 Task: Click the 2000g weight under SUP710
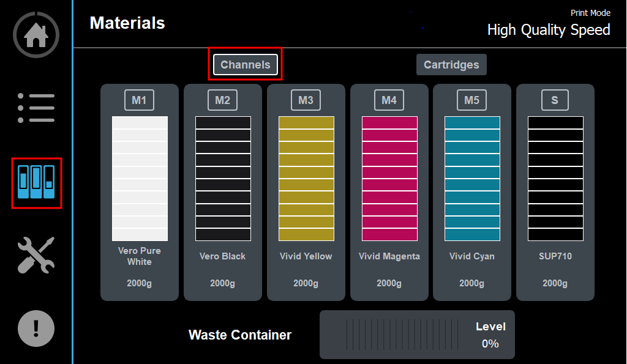pos(555,283)
